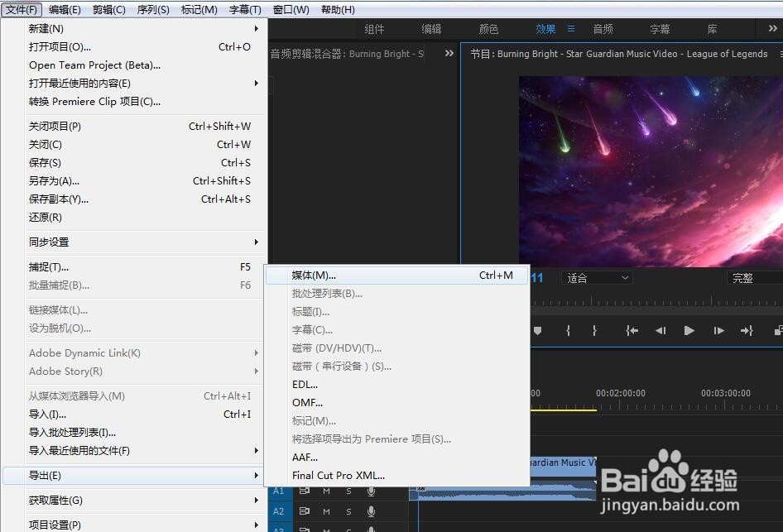The height and width of the screenshot is (532, 783).
Task: Expand the 打开最近使用的内容(E) submenu
Action: (x=257, y=83)
